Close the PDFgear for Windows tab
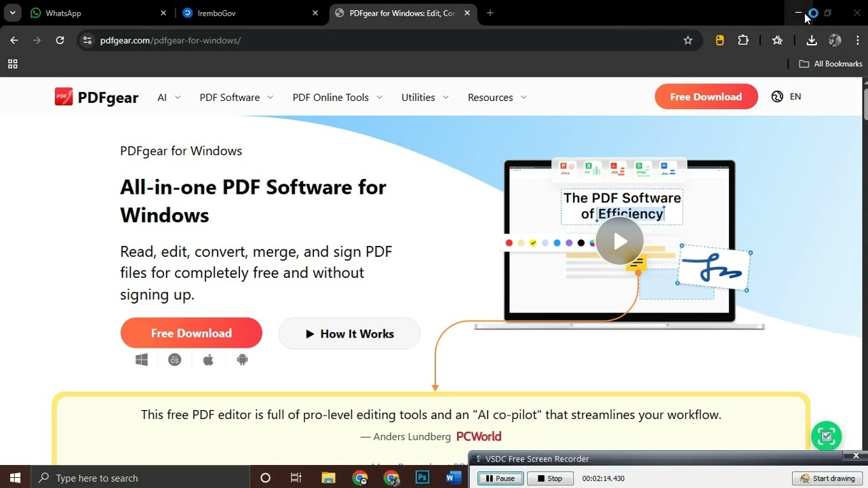This screenshot has height=488, width=868. [x=467, y=13]
